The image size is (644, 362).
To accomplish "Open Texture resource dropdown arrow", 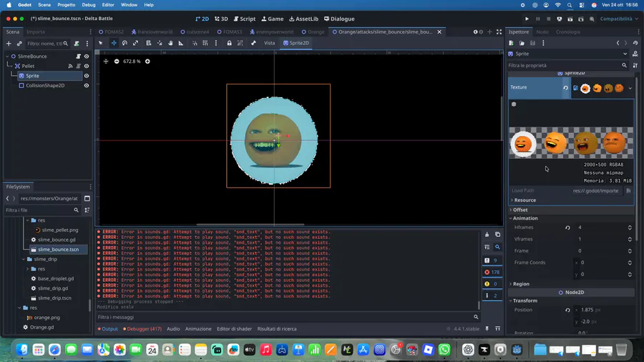I will point(630,88).
